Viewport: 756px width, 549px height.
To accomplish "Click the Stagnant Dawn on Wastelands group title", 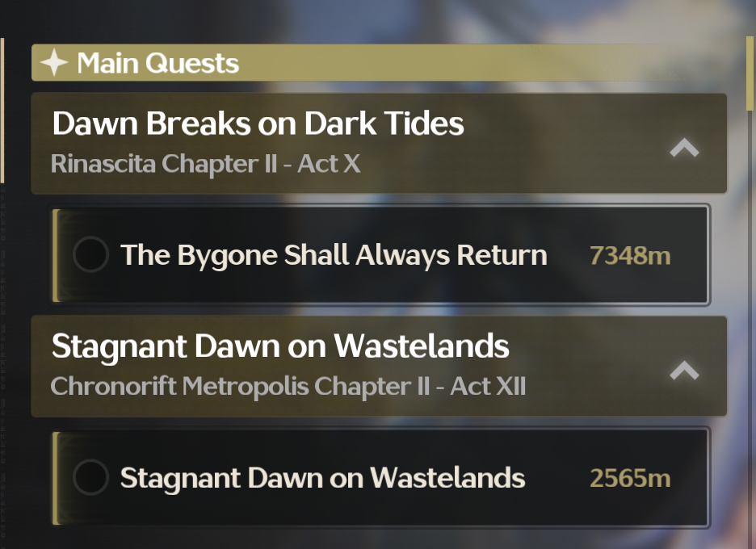I will [280, 346].
